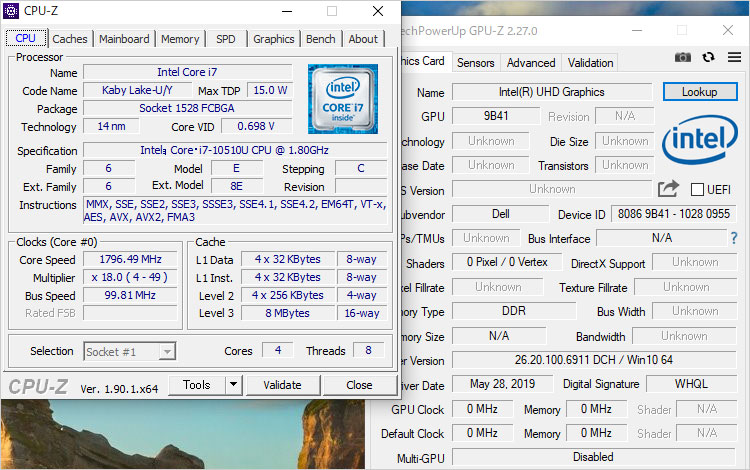This screenshot has width=750, height=470.
Task: Open the Graphics tab in CPU-Z
Action: pyautogui.click(x=274, y=39)
